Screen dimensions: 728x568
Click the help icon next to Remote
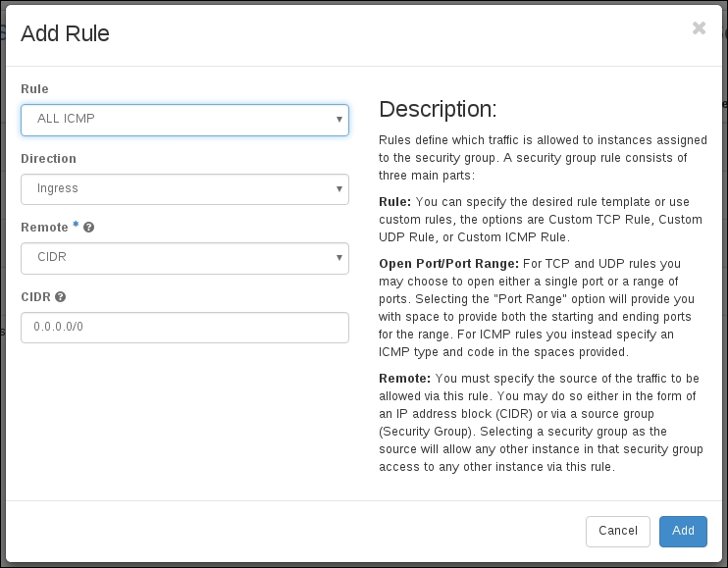[89, 228]
